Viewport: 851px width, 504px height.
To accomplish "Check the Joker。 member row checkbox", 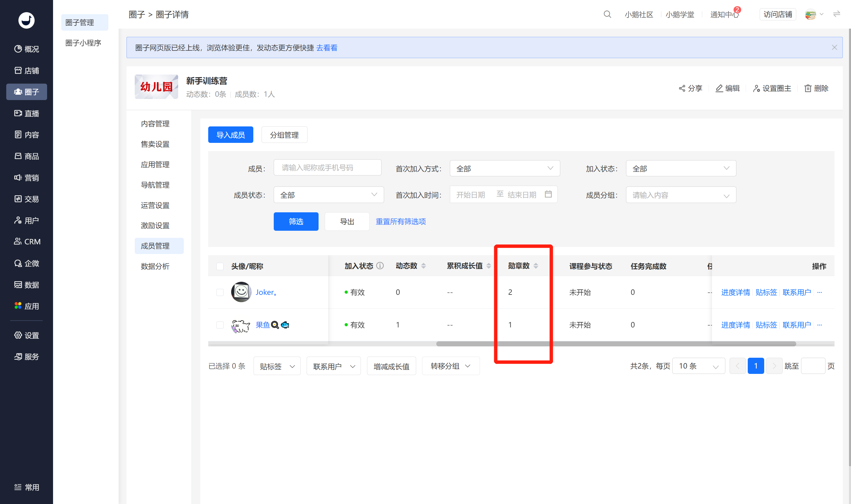I will point(220,292).
